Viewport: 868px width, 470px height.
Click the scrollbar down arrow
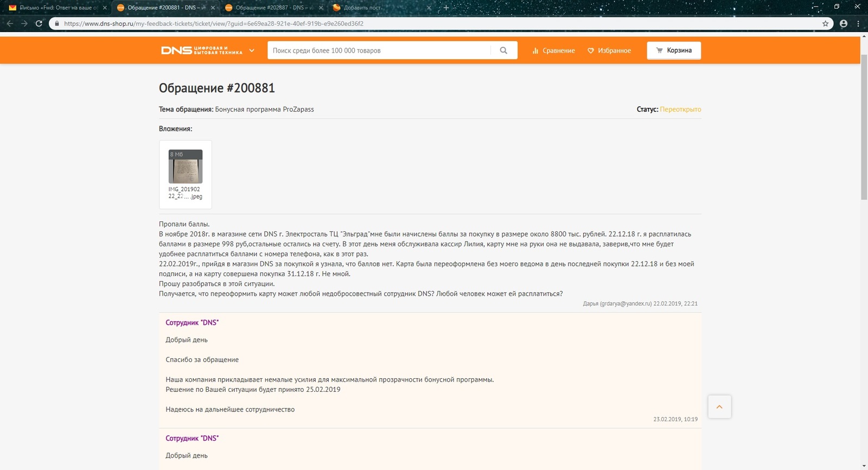864,466
